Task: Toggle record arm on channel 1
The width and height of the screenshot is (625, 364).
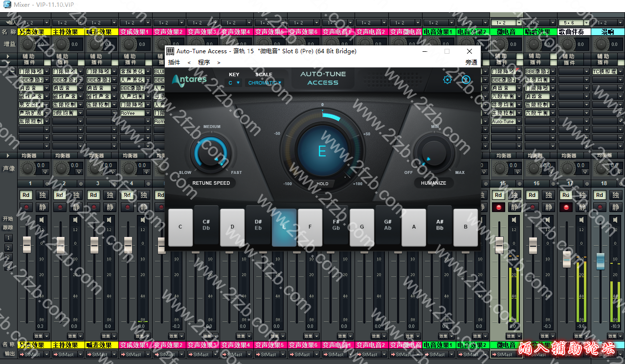Action: 26,207
